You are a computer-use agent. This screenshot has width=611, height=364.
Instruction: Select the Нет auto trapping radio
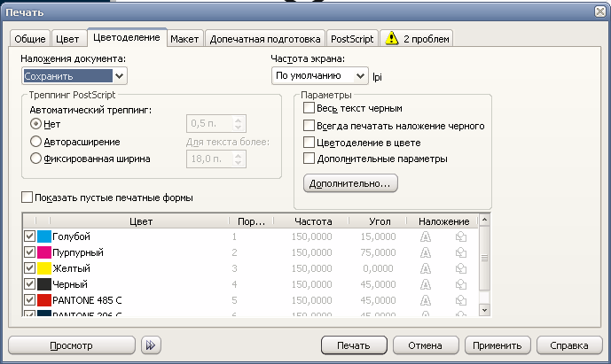coord(35,124)
